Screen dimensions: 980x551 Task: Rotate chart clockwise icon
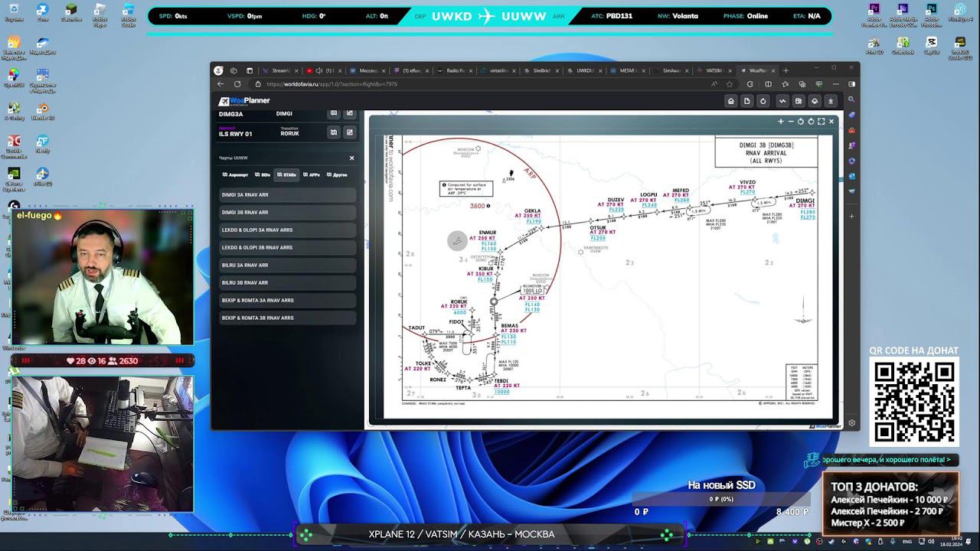811,122
